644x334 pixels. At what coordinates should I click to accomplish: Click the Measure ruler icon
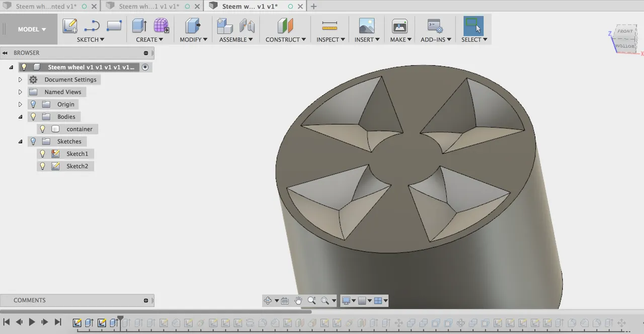[330, 26]
